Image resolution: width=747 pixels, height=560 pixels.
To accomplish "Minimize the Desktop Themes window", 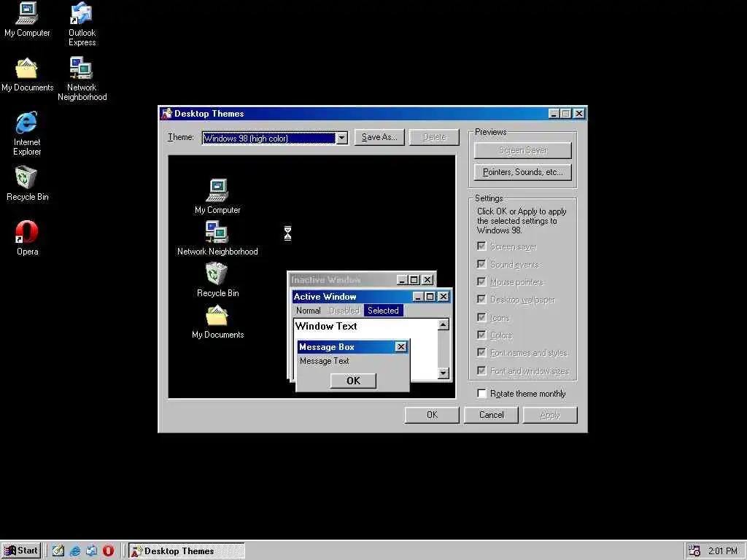I will pyautogui.click(x=554, y=113).
